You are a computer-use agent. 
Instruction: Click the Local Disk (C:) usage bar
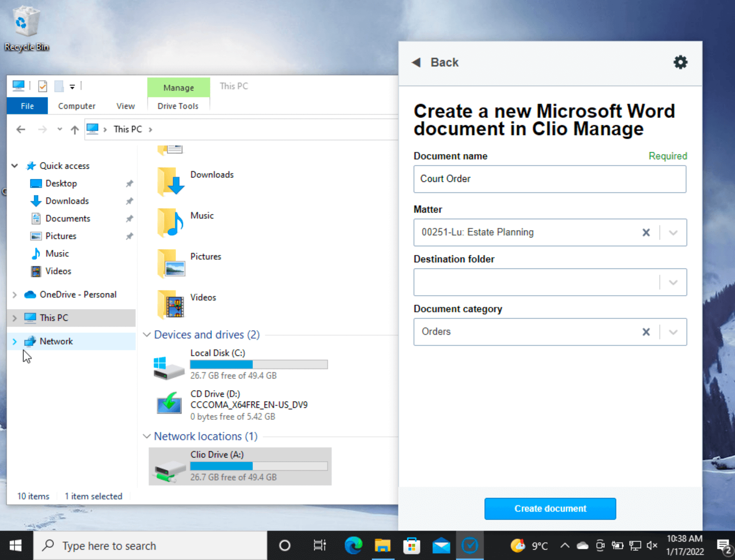coord(258,364)
